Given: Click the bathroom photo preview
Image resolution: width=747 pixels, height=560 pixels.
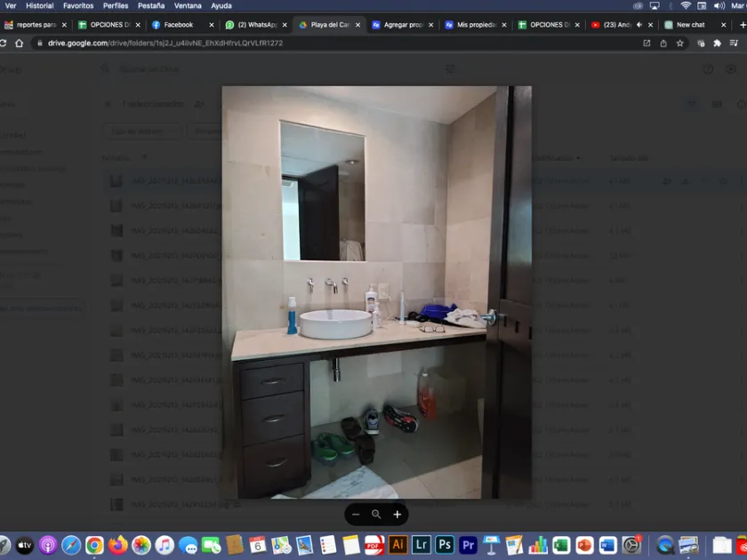Looking at the screenshot, I should [376, 292].
